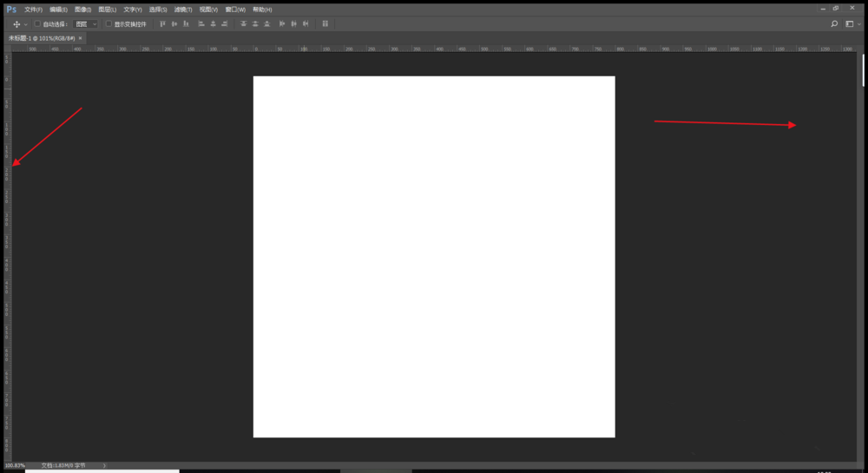This screenshot has height=473, width=868.
Task: Click the Ps application logo
Action: [x=11, y=10]
